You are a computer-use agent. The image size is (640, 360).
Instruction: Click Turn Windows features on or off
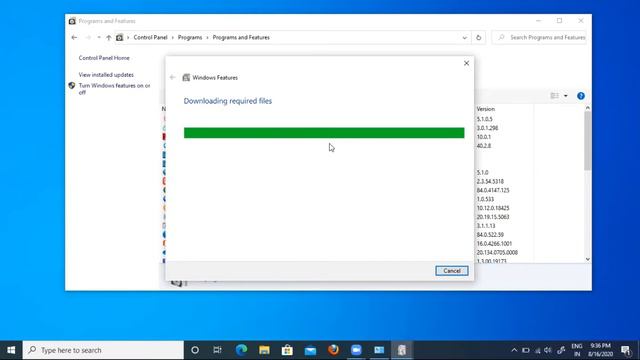[114, 89]
